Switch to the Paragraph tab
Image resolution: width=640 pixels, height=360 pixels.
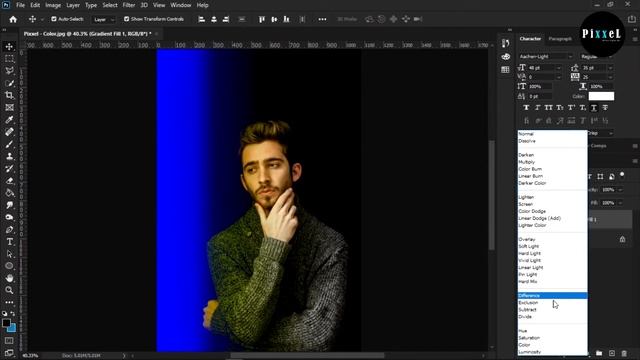pos(560,39)
